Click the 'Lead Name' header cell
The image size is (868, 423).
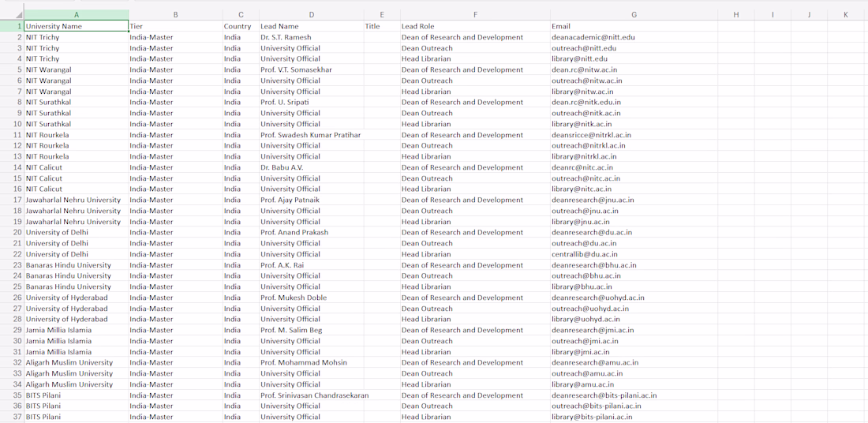click(312, 26)
